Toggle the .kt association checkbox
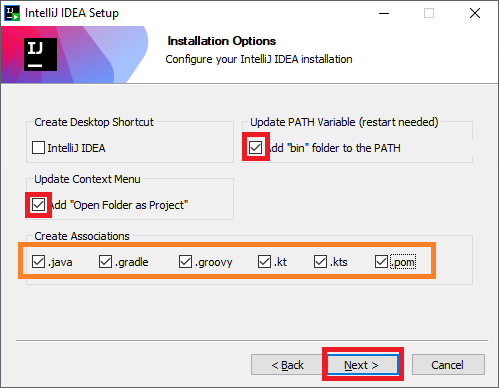This screenshot has width=499, height=388. point(264,262)
